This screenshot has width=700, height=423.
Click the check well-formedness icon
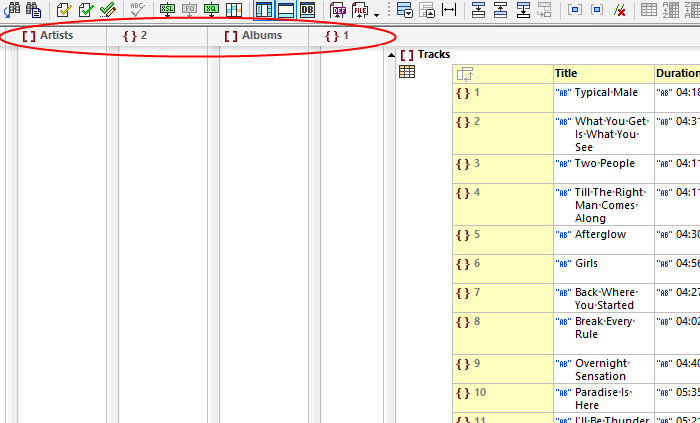64,10
